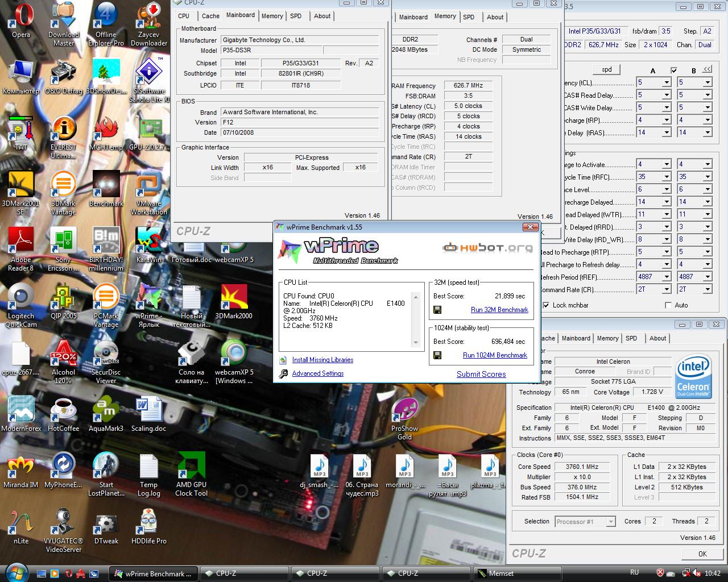
Task: Expand column B tRP precharge dropdown
Action: [x=708, y=120]
